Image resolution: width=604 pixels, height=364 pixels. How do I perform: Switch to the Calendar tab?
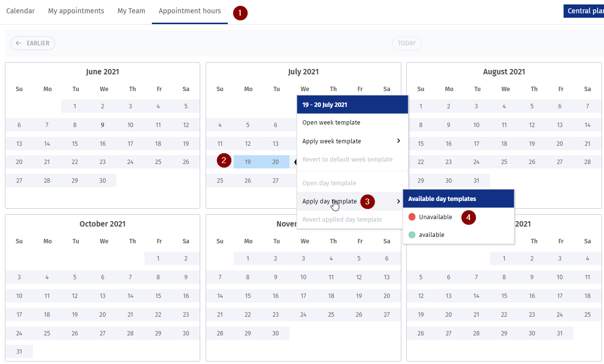point(20,11)
